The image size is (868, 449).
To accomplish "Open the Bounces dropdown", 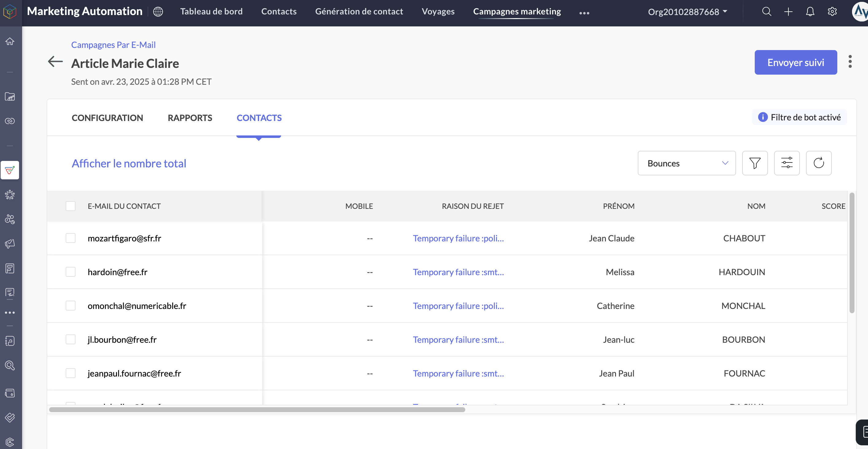I will (x=686, y=163).
